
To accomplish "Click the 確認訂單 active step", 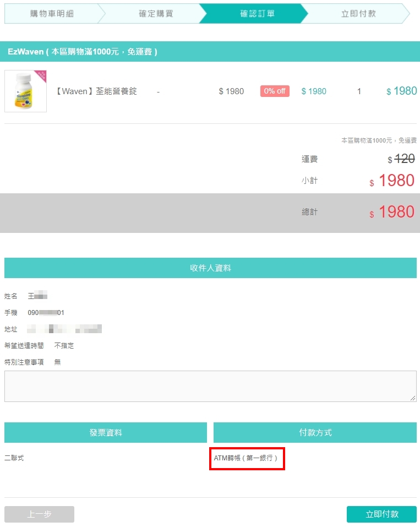I will point(258,13).
